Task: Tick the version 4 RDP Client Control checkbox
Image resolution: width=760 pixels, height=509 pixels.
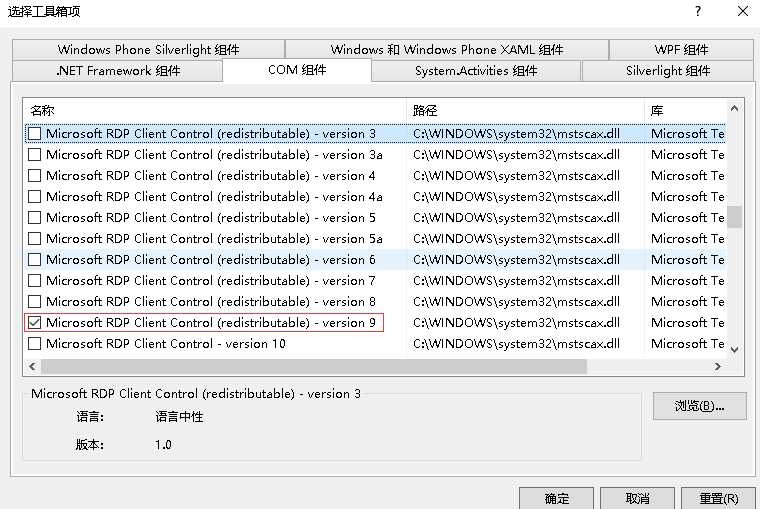Action: [x=34, y=175]
